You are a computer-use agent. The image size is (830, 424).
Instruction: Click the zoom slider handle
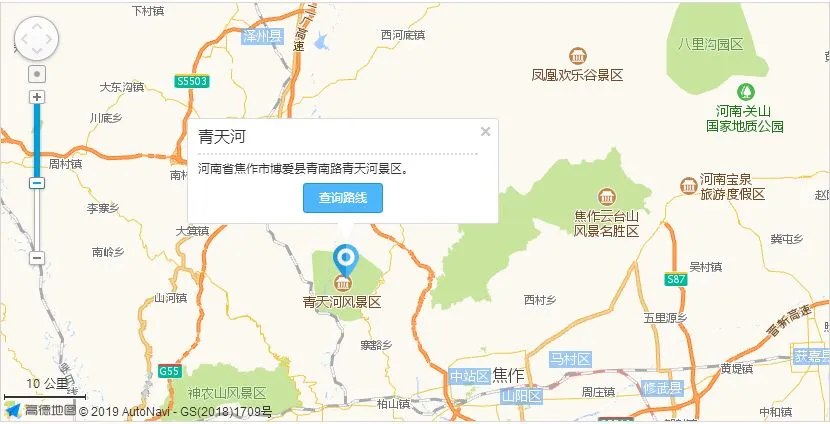tap(37, 183)
